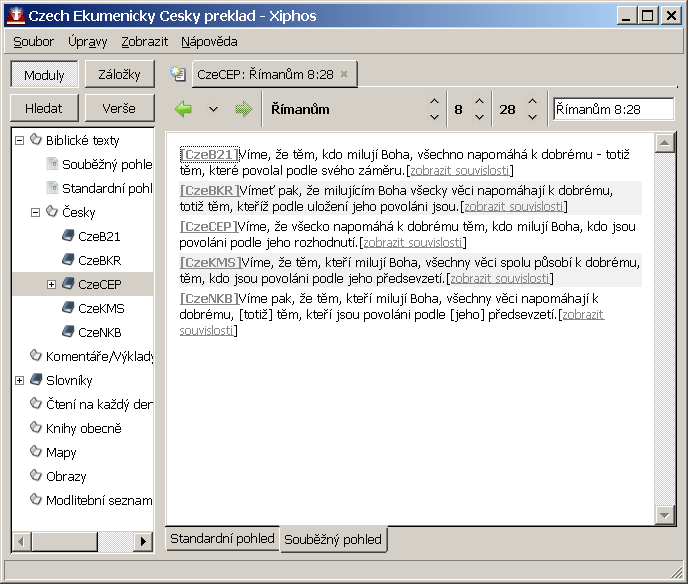Select the CzeKMS module in the tree
The height and width of the screenshot is (584, 688).
click(x=100, y=309)
